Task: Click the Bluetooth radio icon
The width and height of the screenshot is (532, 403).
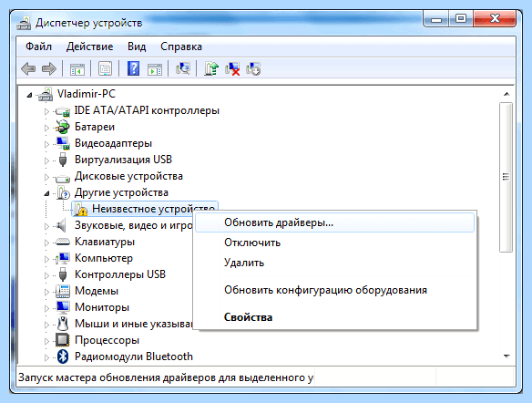Action: 63,356
